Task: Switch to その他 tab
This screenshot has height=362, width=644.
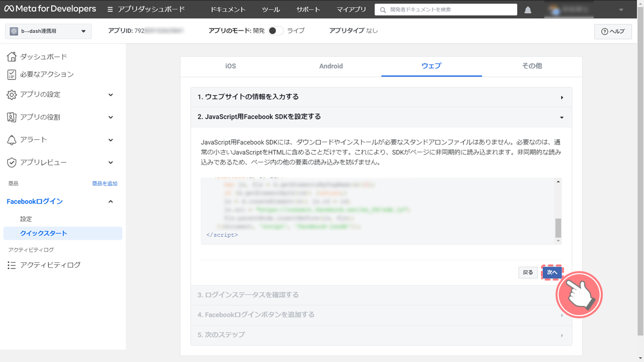Action: coord(532,66)
